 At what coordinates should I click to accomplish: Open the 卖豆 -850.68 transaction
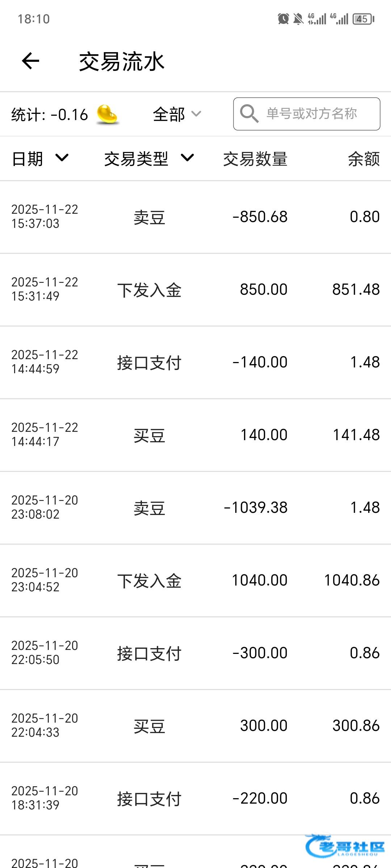click(x=195, y=217)
